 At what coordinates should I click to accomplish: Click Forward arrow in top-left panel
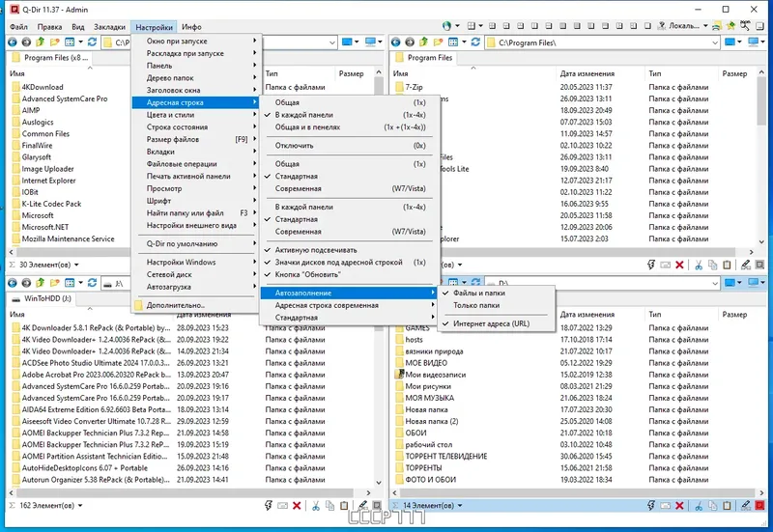click(26, 42)
